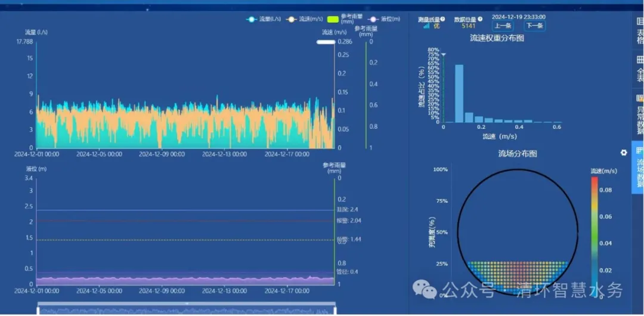Click the white handle on 流速 axis top

point(325,42)
